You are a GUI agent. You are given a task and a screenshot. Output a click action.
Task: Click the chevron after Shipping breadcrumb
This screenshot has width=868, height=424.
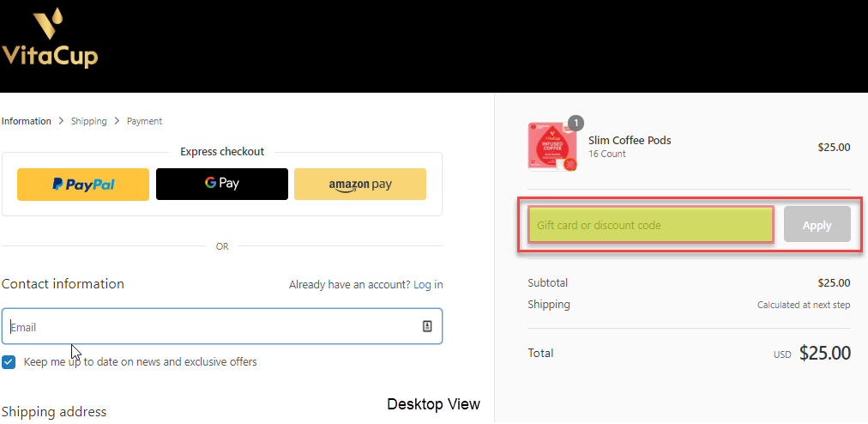click(117, 121)
